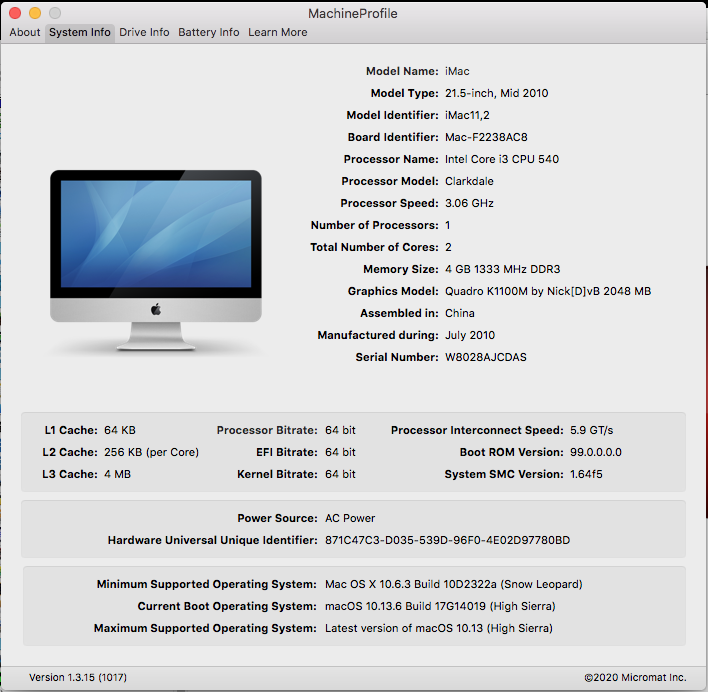Select the System Info tab

pyautogui.click(x=79, y=33)
